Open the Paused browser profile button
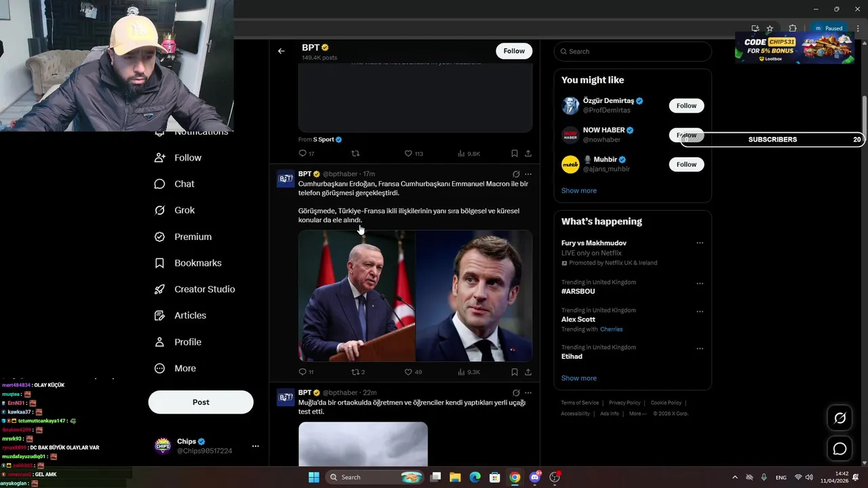 point(829,28)
